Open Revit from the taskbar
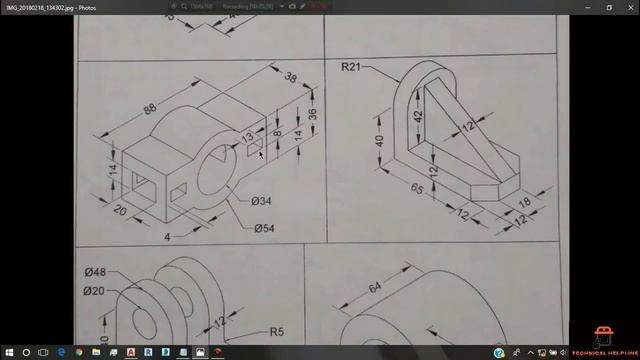 [148, 352]
